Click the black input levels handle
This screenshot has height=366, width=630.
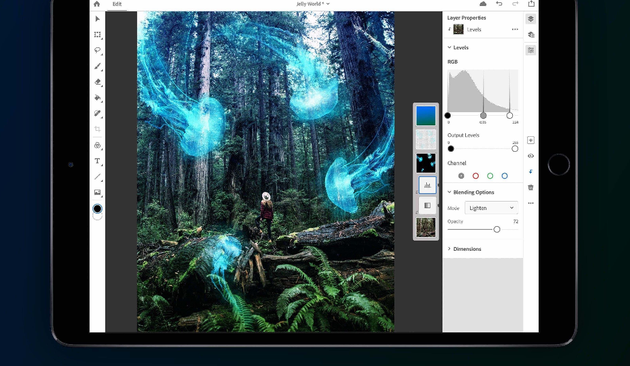pyautogui.click(x=448, y=116)
